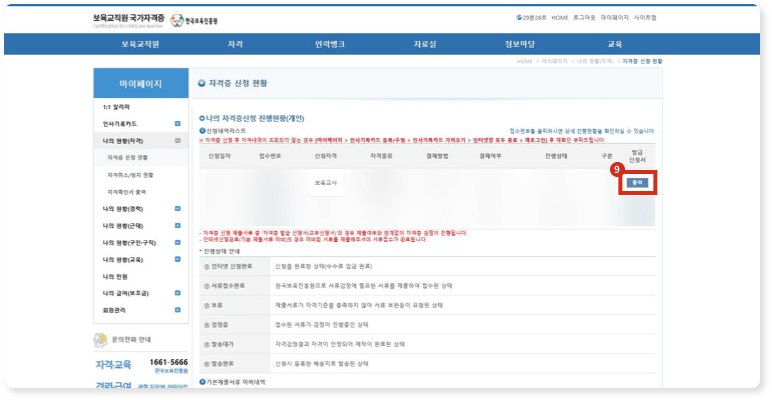Click the 검정중 status row label
772x400 pixels.
(216, 325)
